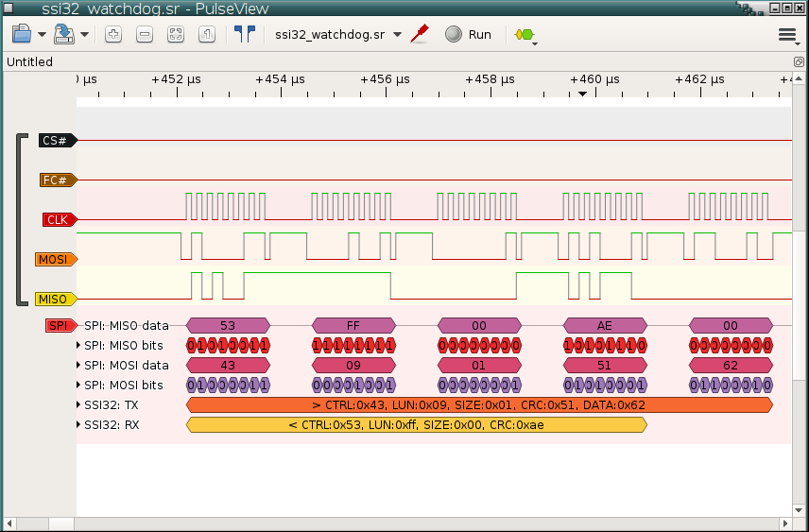This screenshot has height=532, width=809.
Task: Click the red probe channel configuration icon
Action: click(x=420, y=34)
